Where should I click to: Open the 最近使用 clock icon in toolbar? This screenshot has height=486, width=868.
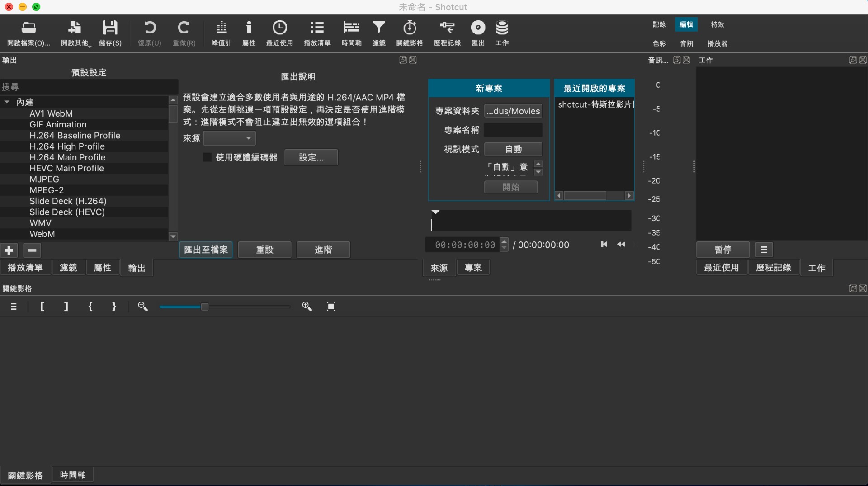(279, 33)
